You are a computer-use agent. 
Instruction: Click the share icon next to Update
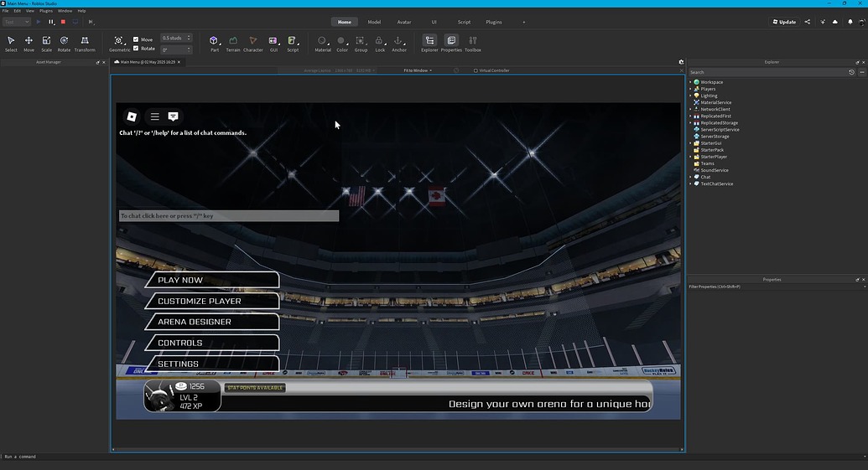click(807, 22)
